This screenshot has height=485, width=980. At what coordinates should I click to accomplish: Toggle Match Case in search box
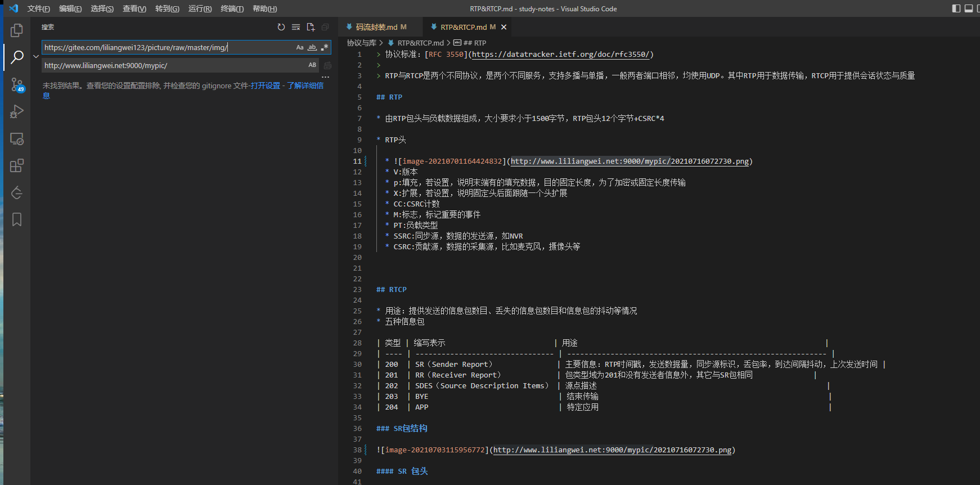coord(300,47)
